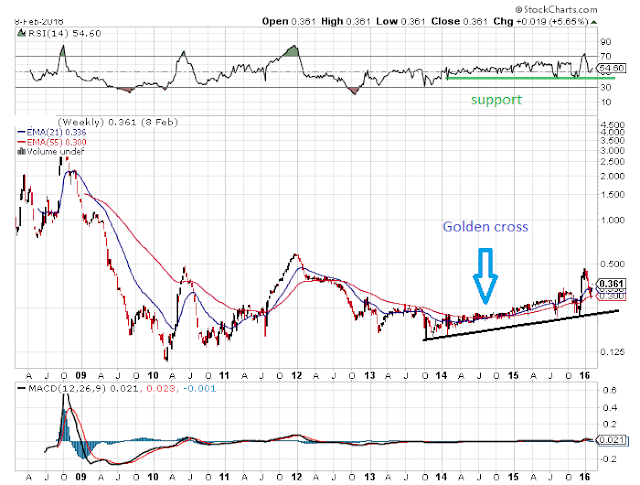Click the 0.500 price axis label
The height and width of the screenshot is (485, 640).
coord(613,264)
